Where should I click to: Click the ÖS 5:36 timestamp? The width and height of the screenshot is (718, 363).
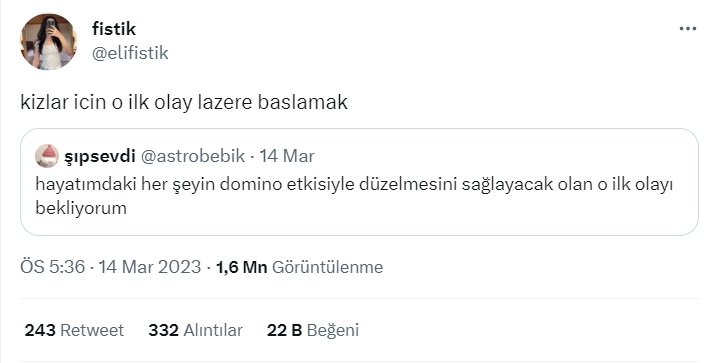pyautogui.click(x=53, y=267)
